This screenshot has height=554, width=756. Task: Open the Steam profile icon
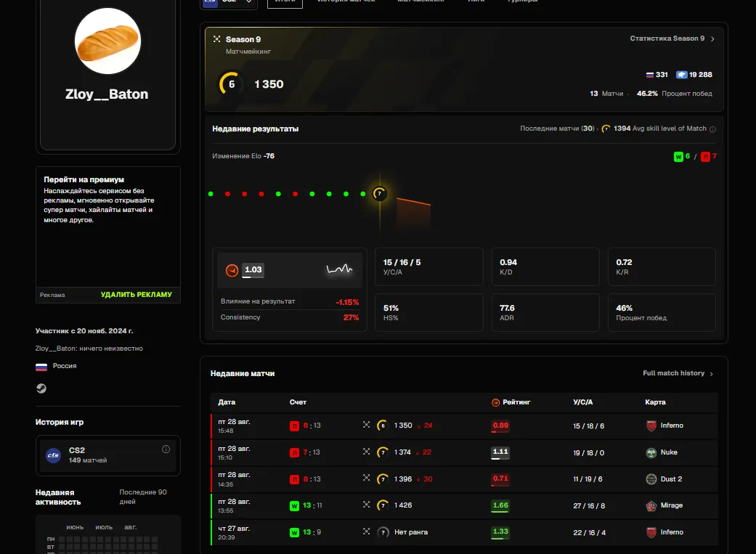point(41,388)
